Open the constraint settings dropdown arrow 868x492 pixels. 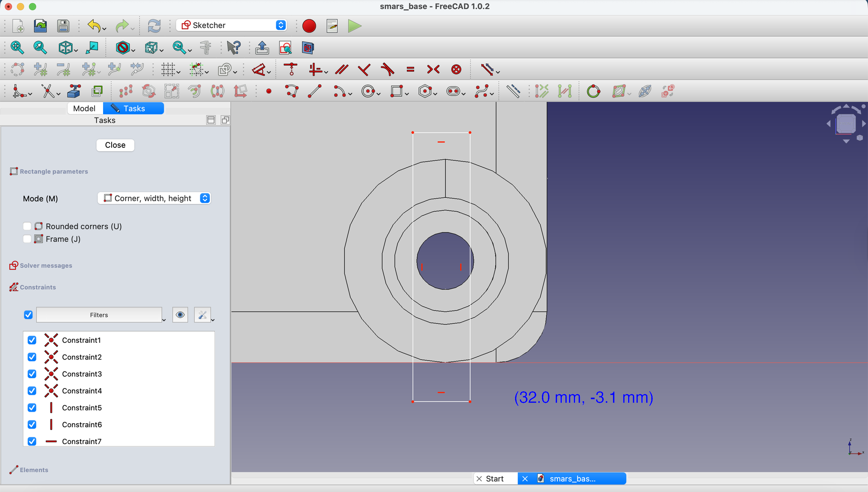[x=213, y=320]
